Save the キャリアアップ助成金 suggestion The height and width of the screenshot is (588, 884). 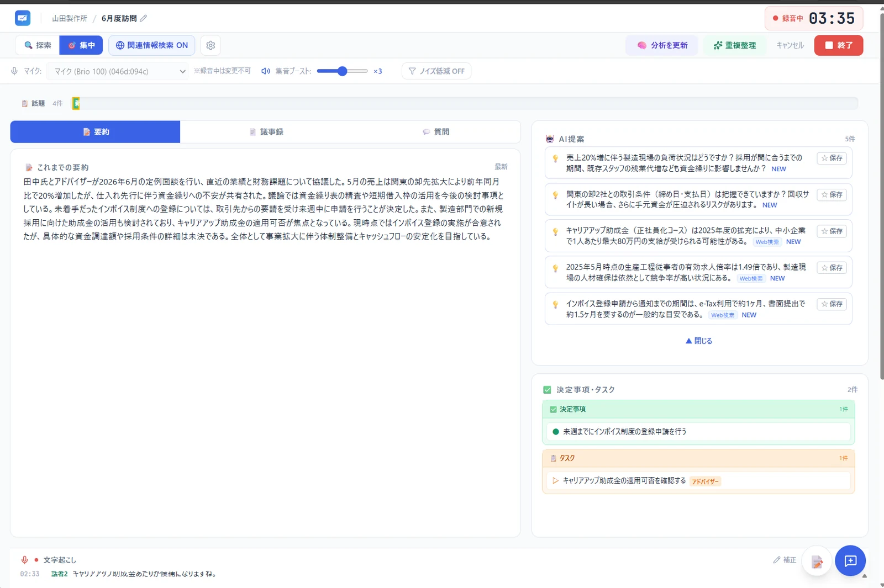tap(832, 231)
